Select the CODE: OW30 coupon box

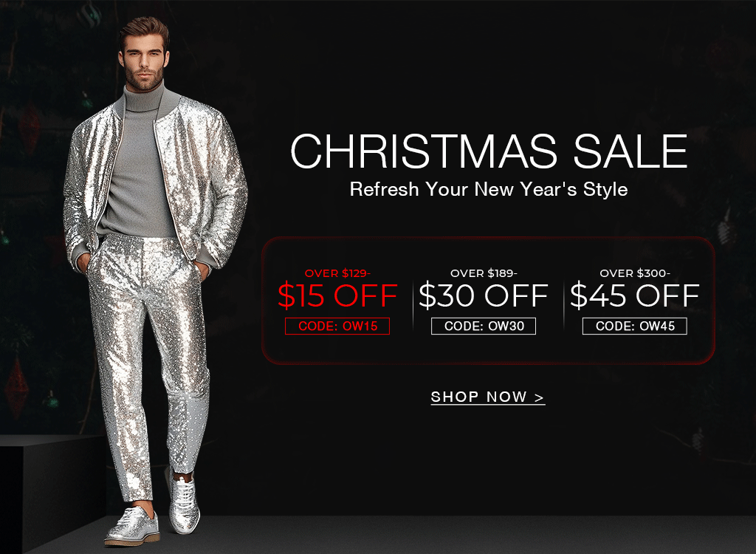coord(484,326)
